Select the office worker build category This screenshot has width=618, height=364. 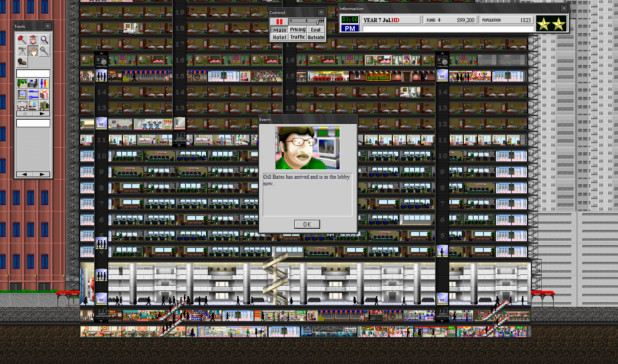(33, 83)
